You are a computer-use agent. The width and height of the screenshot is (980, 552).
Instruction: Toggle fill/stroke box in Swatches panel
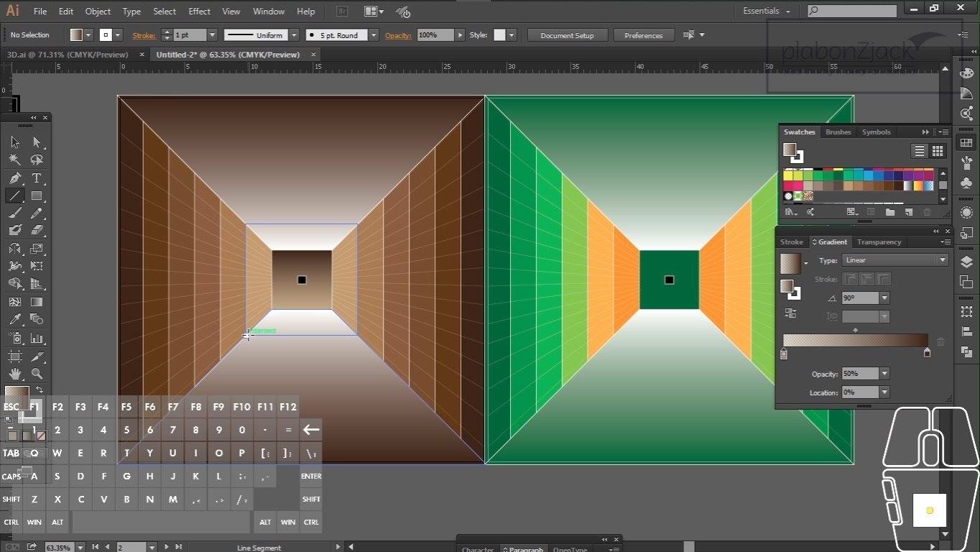[x=792, y=152]
